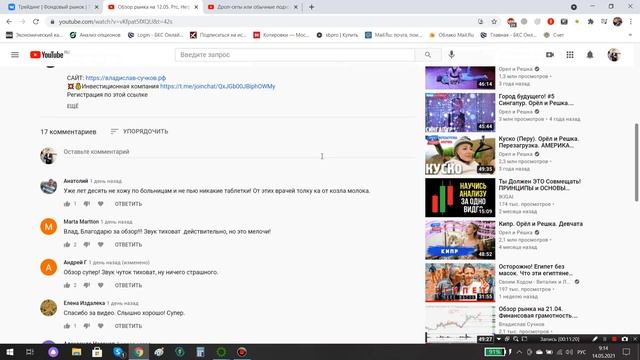This screenshot has height=360, width=640.
Task: Go back in browser history
Action: (9, 22)
